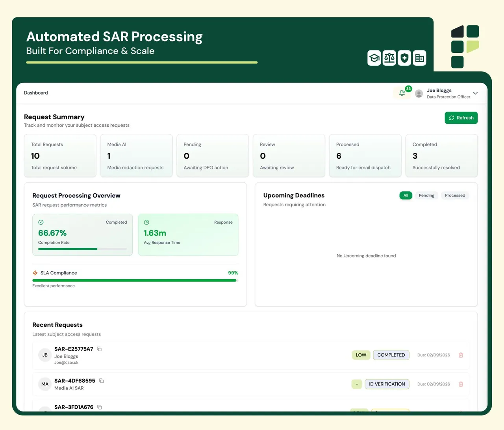Select the Processed deadlines filter
Screen dimensions: 504x430
point(455,195)
